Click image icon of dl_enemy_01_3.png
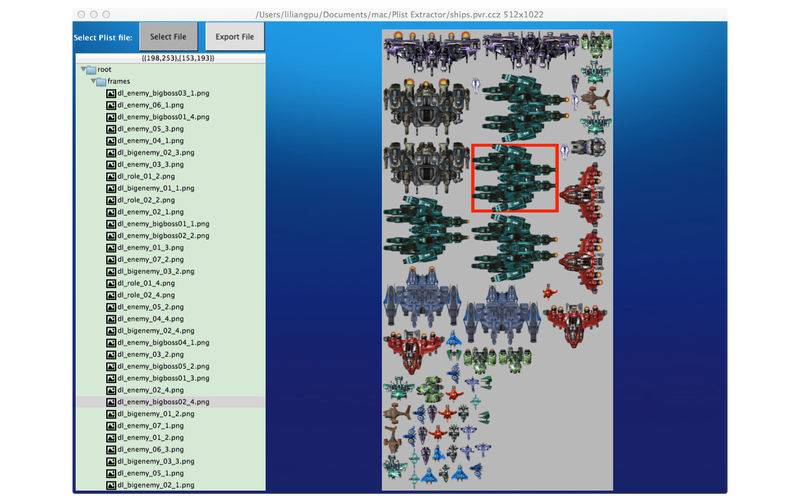 click(x=111, y=247)
